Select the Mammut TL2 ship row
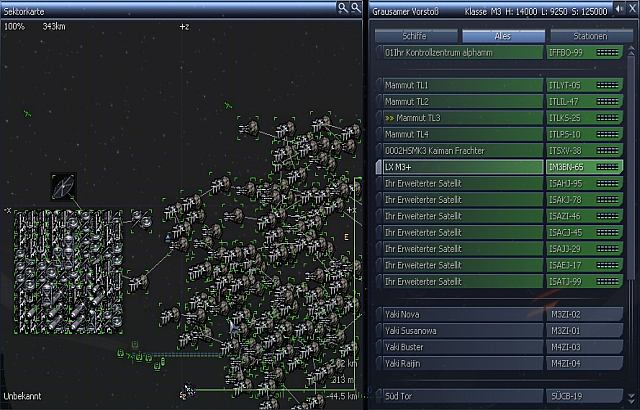 coord(500,102)
